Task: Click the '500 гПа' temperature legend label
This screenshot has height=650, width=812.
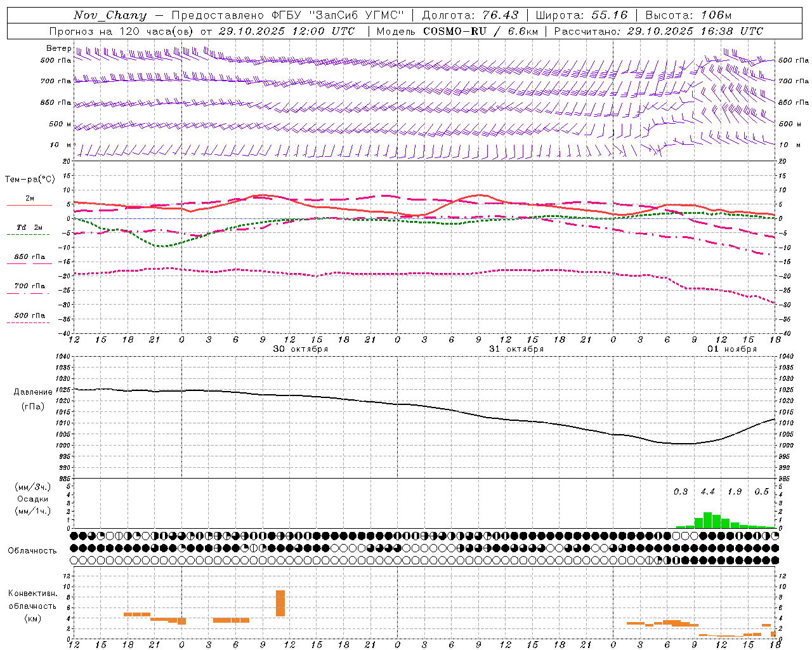Action: pos(29,315)
